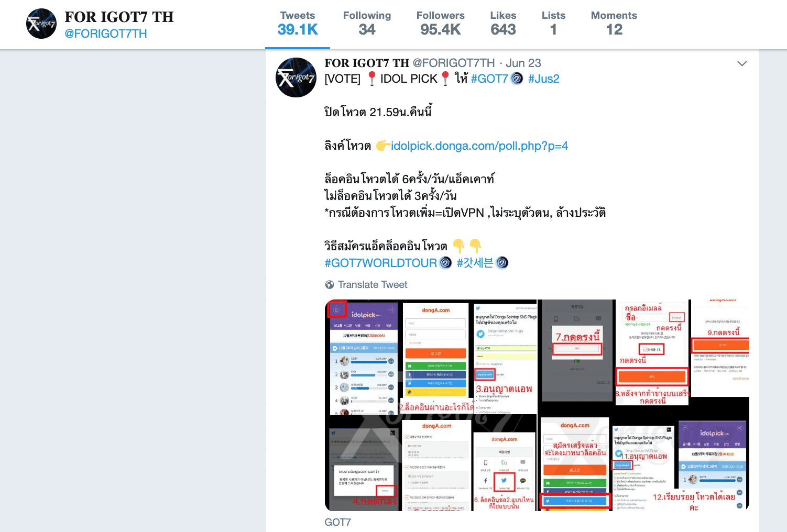Click the #Jus2 hashtag
Screen dimensions: 787x532
click(x=544, y=79)
